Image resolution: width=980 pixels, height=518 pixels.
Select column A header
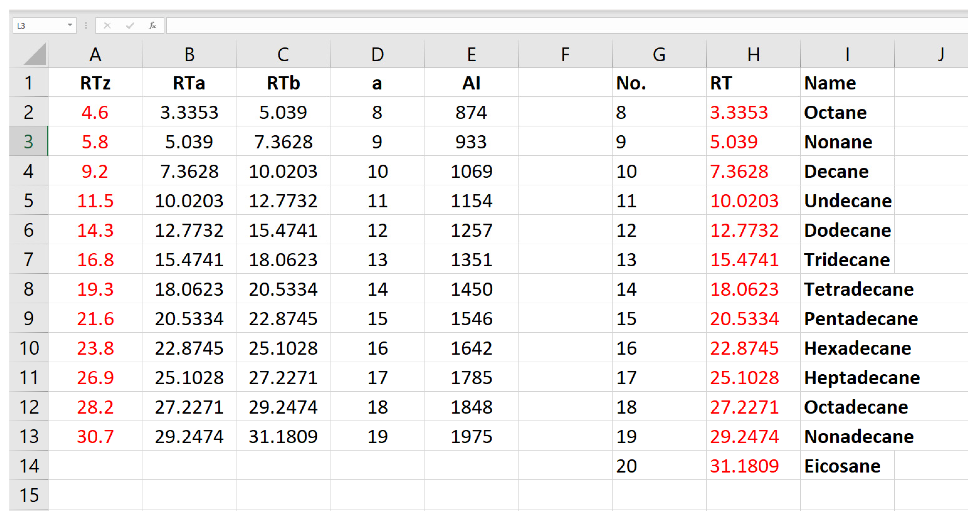[x=95, y=54]
